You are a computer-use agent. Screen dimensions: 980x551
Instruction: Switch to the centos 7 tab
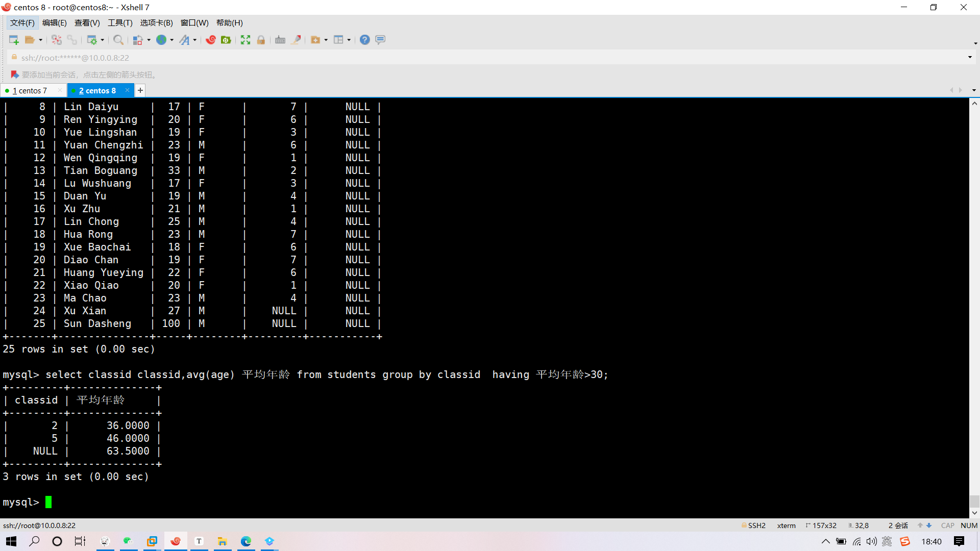point(30,90)
